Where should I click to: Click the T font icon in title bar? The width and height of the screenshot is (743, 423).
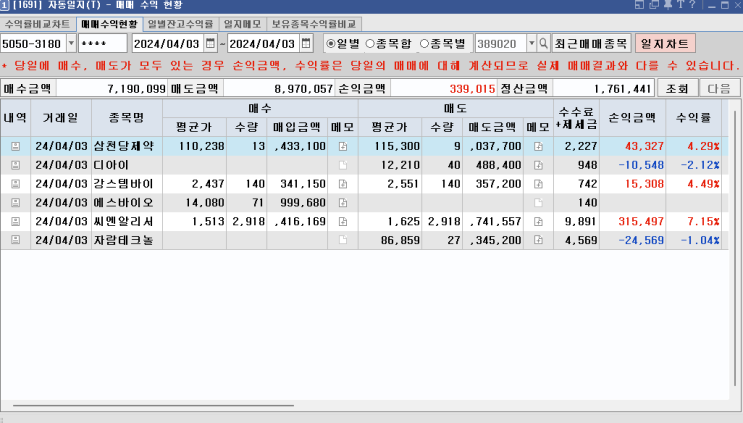click(680, 5)
